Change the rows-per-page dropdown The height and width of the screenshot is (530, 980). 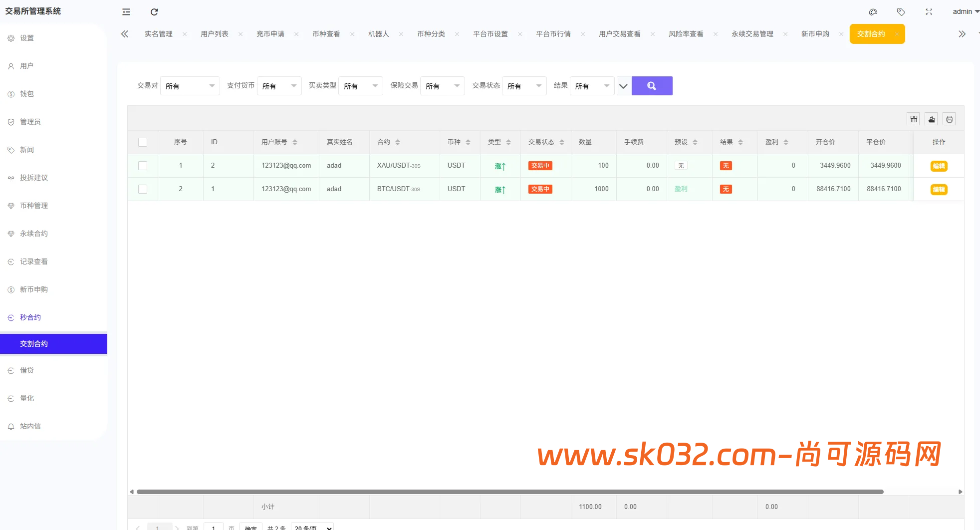[312, 527]
